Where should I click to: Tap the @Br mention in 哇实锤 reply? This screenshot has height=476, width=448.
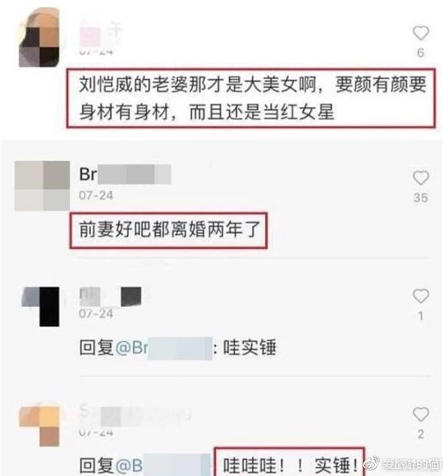(164, 348)
